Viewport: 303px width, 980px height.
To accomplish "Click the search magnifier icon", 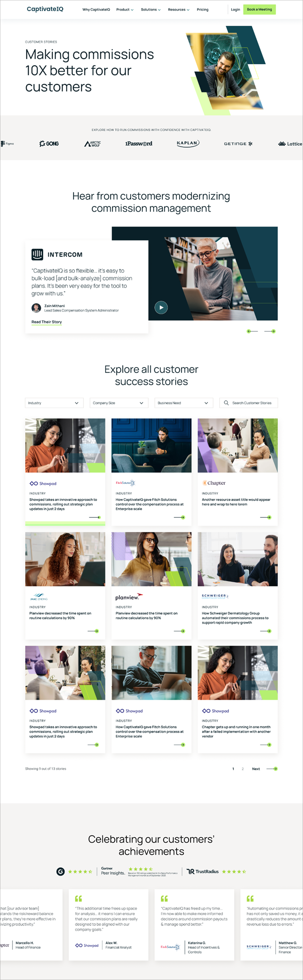I will coord(226,403).
